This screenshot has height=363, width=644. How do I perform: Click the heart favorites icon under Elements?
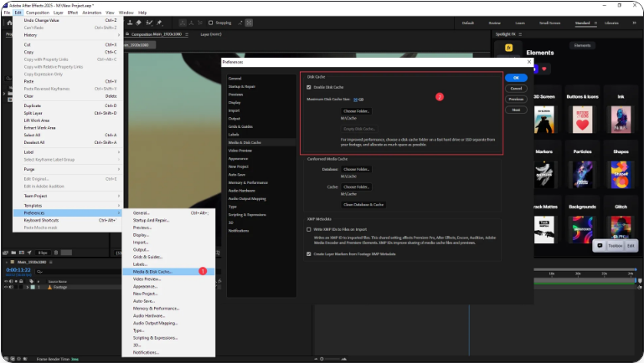click(x=544, y=68)
